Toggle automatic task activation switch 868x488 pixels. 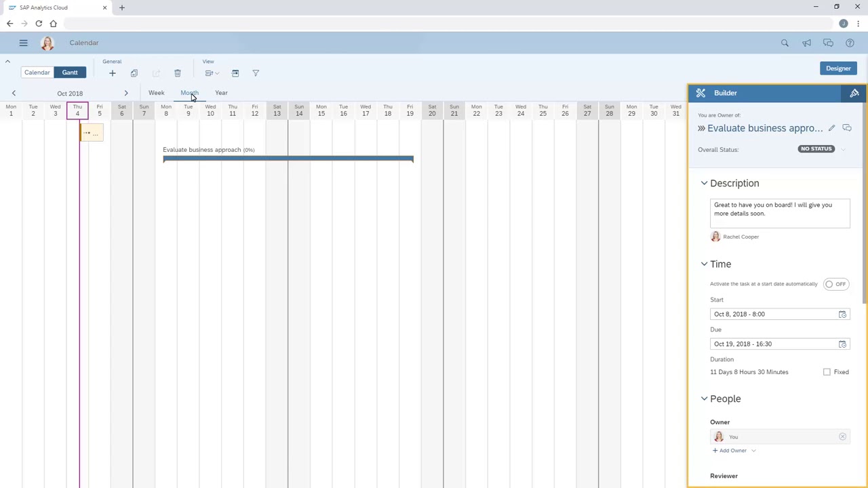835,284
